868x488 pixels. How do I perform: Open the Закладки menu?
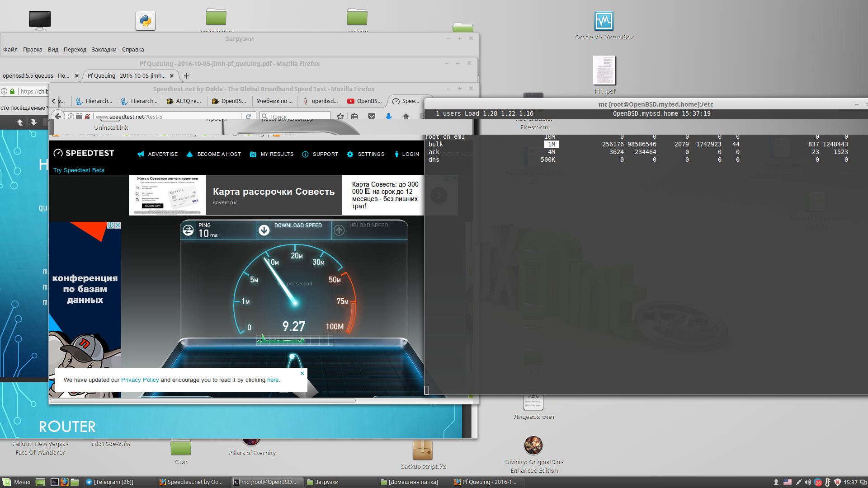tap(104, 50)
